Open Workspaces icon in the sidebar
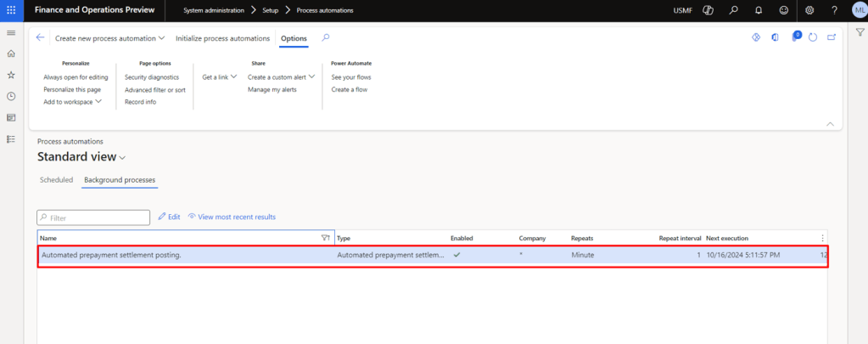The height and width of the screenshot is (344, 868). tap(11, 117)
